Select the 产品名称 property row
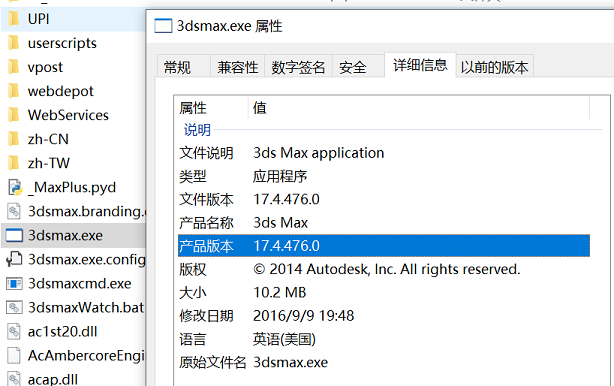Viewport: 614px width, 386px height. coord(384,223)
